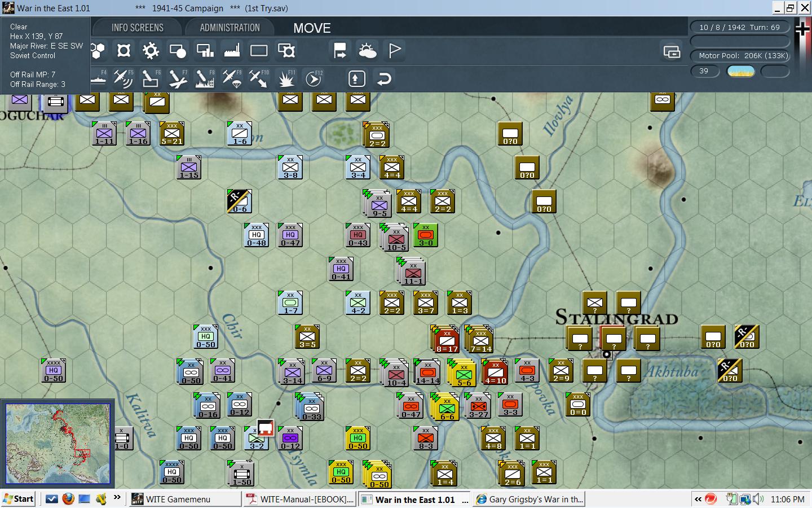Open the Info Screens tab
812x508 pixels.
tap(137, 28)
